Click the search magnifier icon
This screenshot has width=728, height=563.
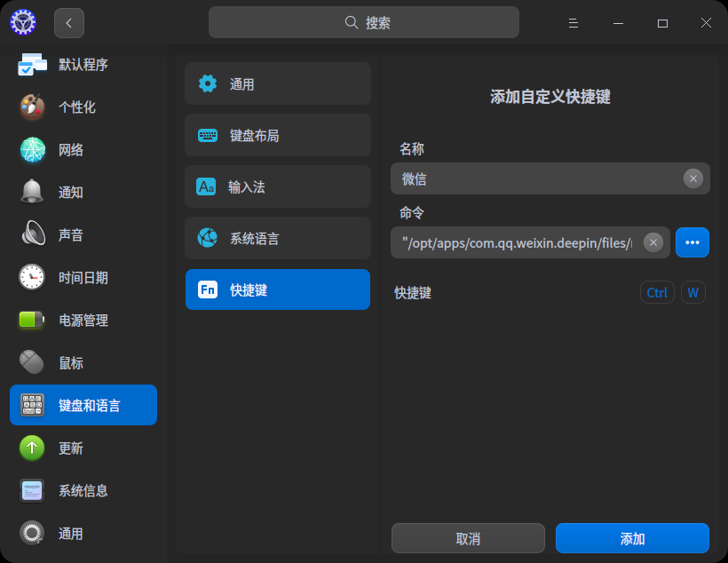click(x=352, y=22)
